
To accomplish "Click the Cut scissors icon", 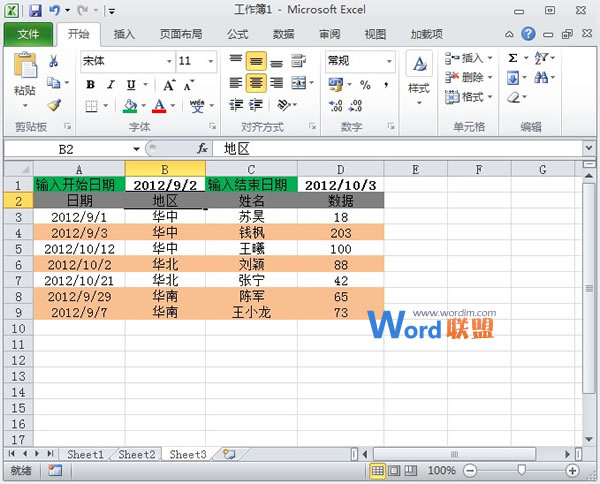I will 54,62.
